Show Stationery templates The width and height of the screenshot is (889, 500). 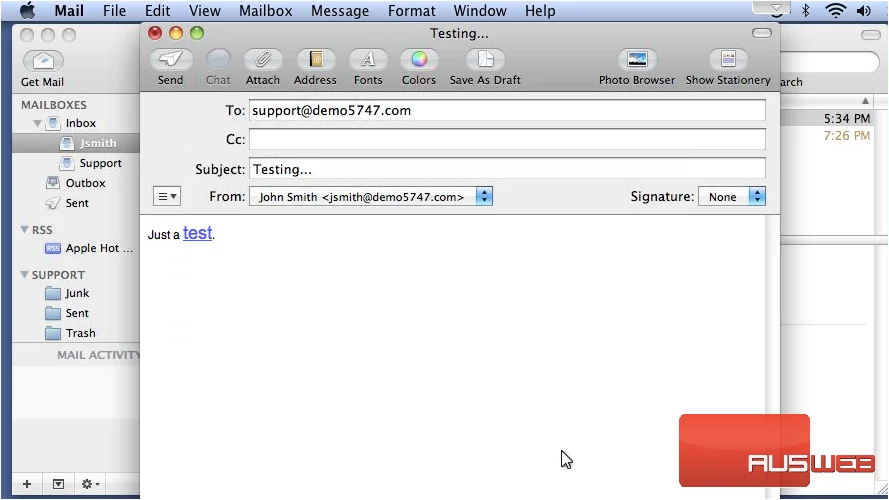[728, 67]
